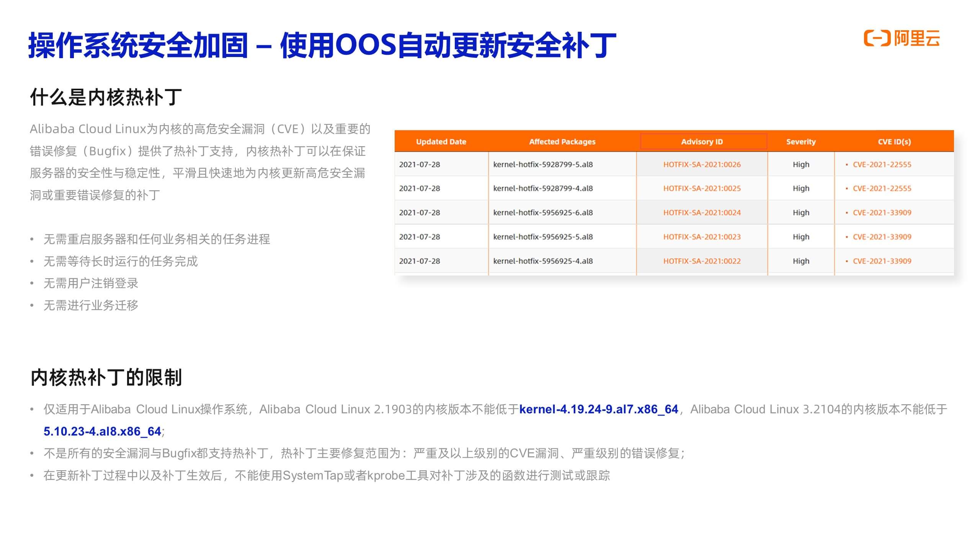Select package kernel-hotfix-5956925-4.al8

tap(543, 261)
